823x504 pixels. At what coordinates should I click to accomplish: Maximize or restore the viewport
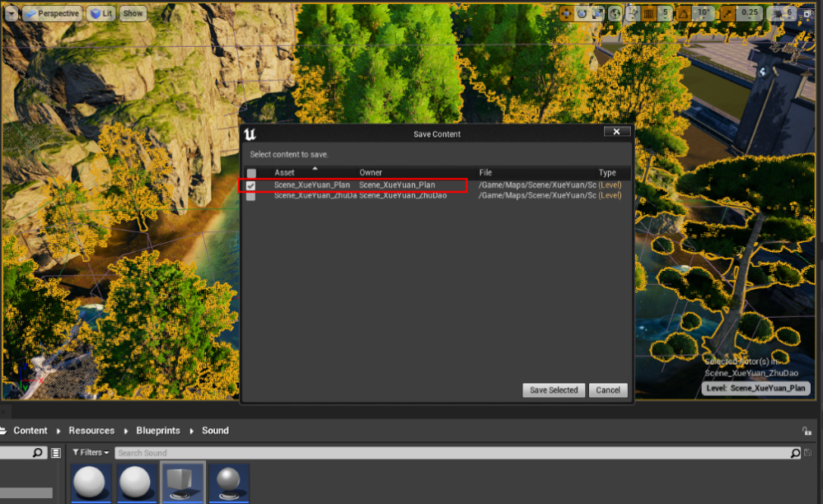[x=807, y=14]
